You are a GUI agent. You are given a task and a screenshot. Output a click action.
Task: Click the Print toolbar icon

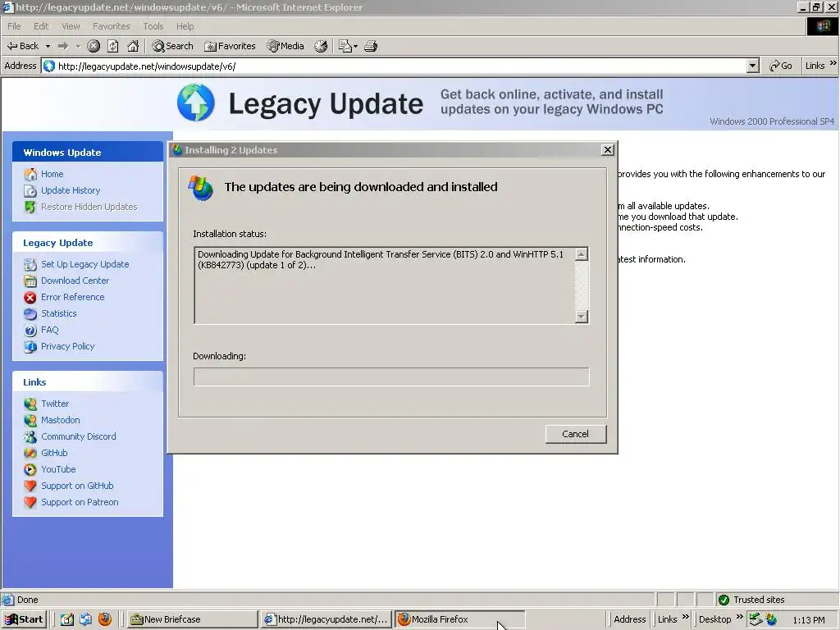click(x=371, y=46)
